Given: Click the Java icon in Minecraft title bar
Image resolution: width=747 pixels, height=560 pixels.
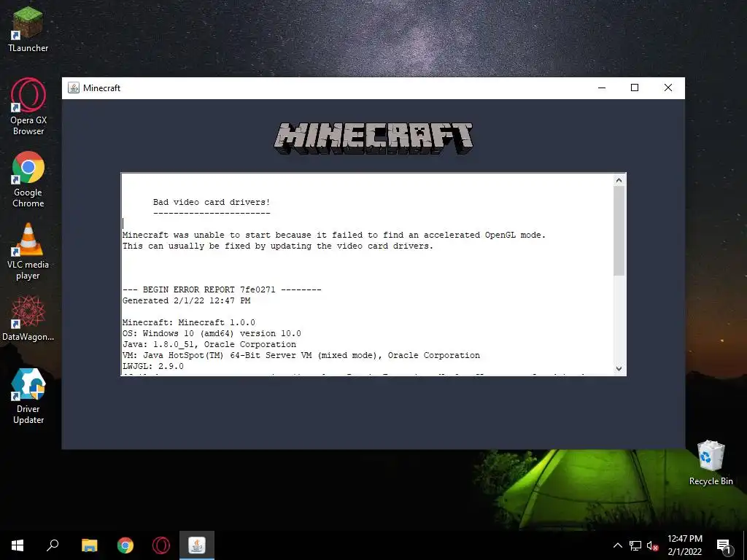Looking at the screenshot, I should click(74, 87).
